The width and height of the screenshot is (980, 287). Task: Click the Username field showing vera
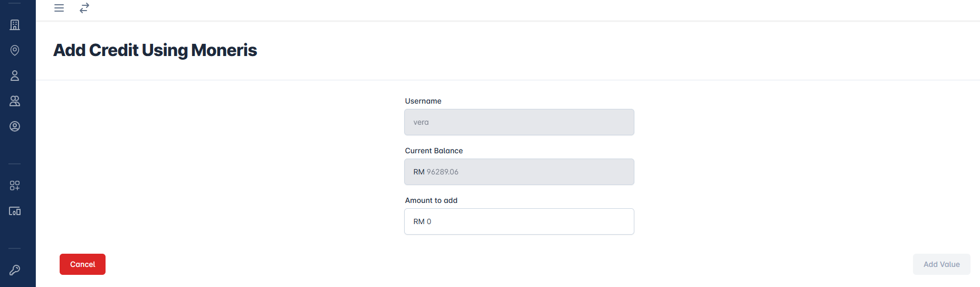pos(519,122)
